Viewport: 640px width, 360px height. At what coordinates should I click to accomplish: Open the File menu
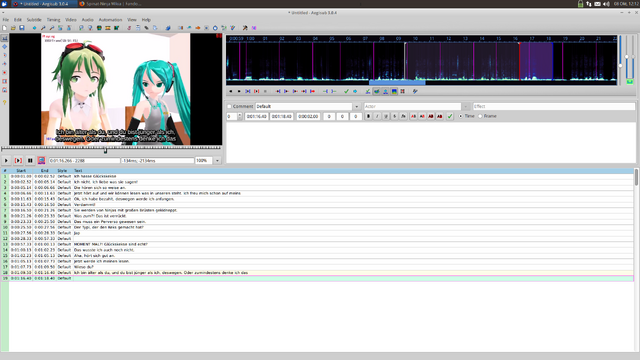point(6,20)
